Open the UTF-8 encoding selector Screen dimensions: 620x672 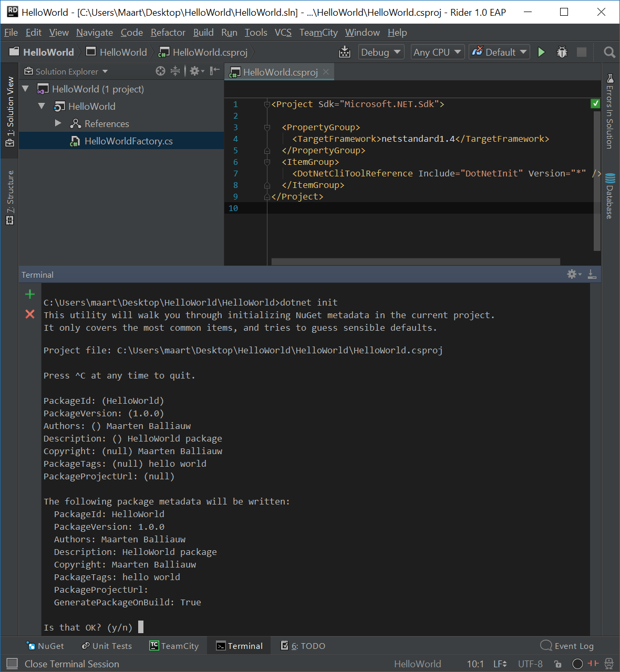point(530,664)
